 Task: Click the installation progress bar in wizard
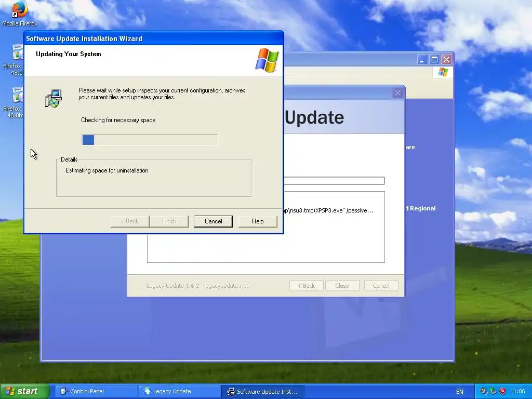[x=150, y=140]
